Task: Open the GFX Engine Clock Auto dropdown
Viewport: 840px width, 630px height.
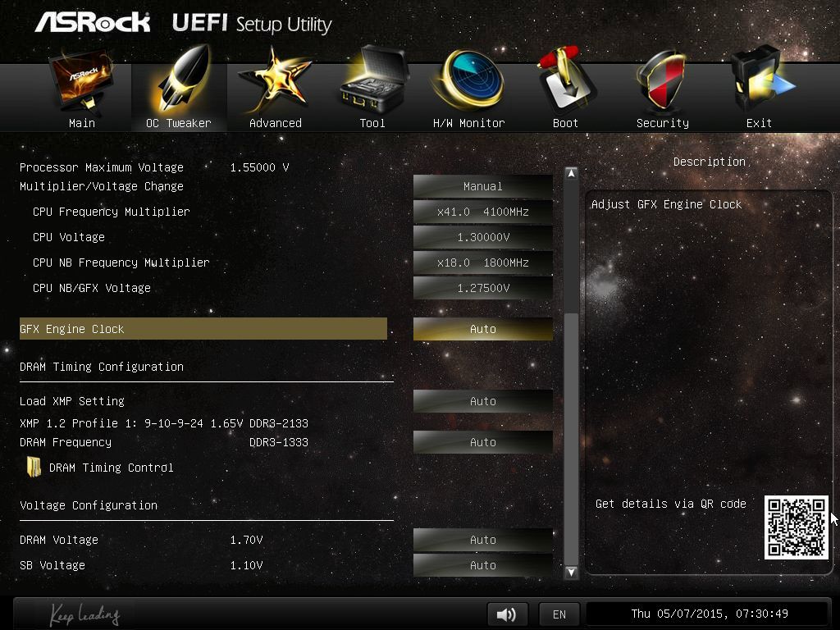Action: [x=482, y=329]
